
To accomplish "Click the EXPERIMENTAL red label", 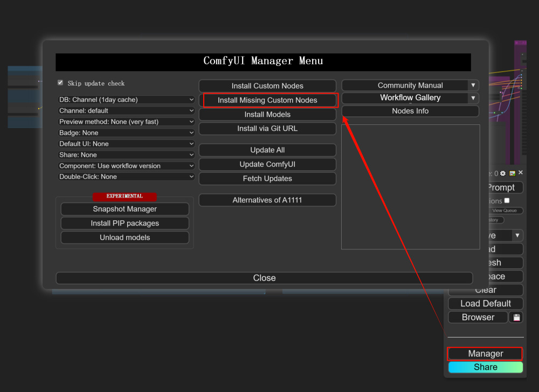I will (125, 196).
